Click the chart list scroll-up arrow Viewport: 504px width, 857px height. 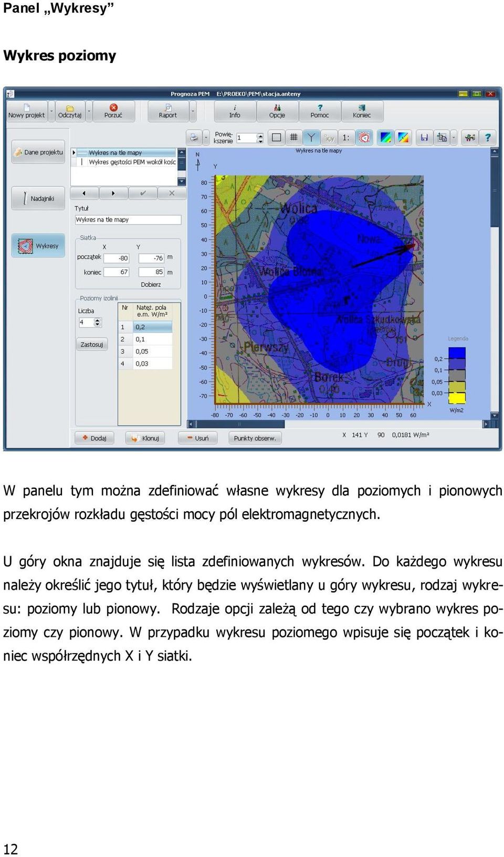[x=182, y=153]
